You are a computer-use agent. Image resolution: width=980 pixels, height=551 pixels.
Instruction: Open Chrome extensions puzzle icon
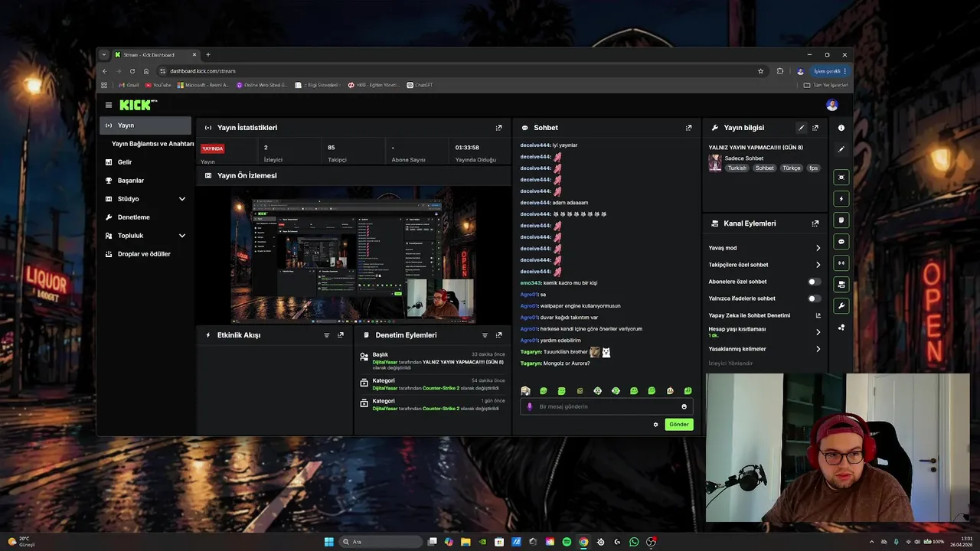tap(779, 70)
